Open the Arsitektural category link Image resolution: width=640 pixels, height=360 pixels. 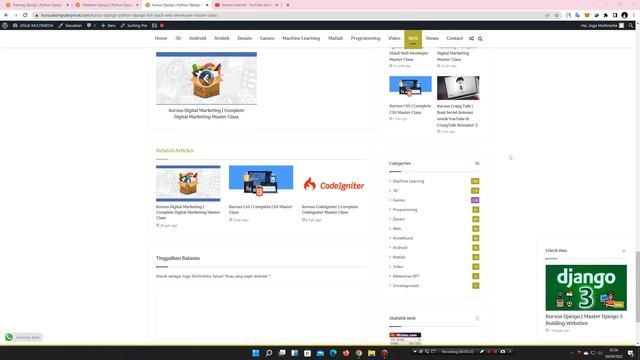[403, 238]
